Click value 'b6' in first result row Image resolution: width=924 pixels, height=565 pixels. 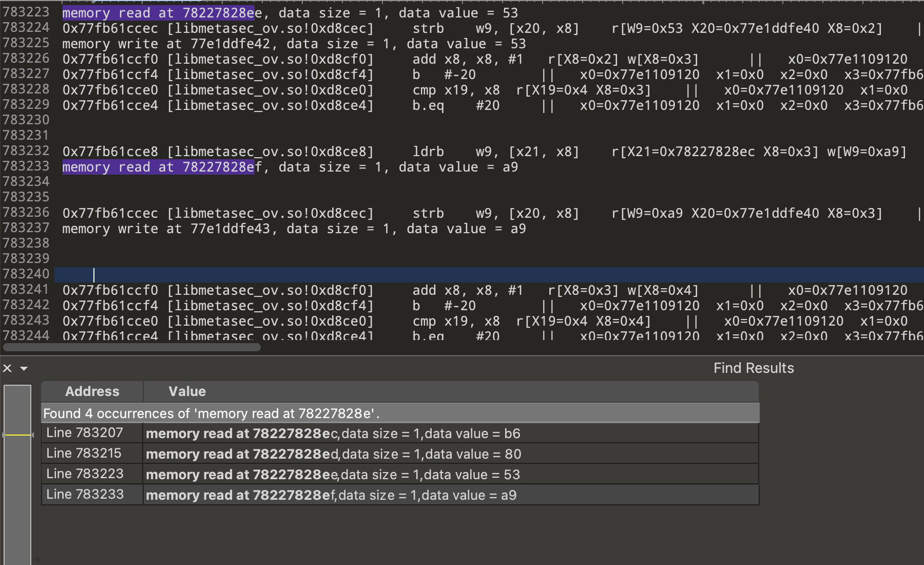point(512,434)
